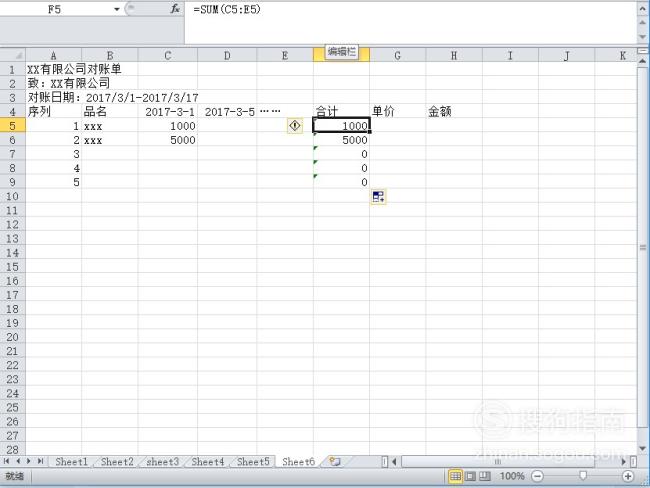Switch to the Sheet1 tab

[x=71, y=461]
